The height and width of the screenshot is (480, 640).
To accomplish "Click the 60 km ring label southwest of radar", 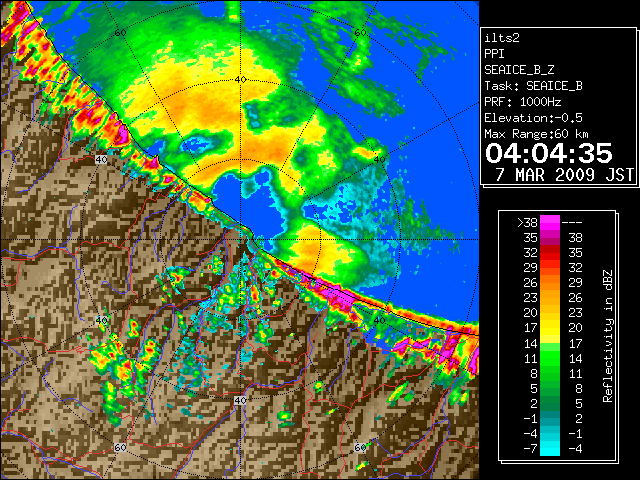I will (x=120, y=447).
